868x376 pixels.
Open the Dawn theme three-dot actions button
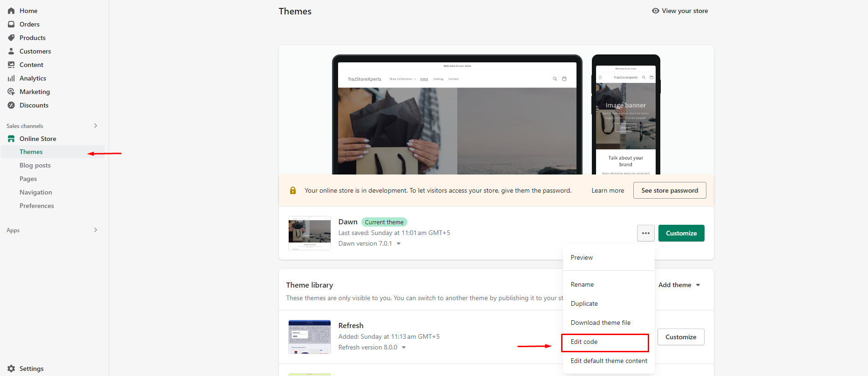646,233
